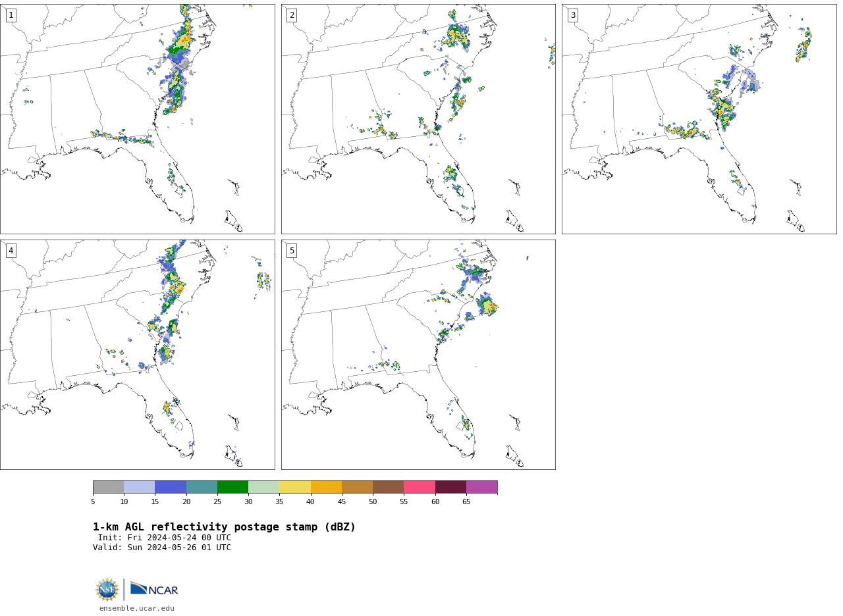Click the '1-km AGL reflectivity postage stamp (dBZ)' title
This screenshot has height=616, width=843.
(x=224, y=527)
